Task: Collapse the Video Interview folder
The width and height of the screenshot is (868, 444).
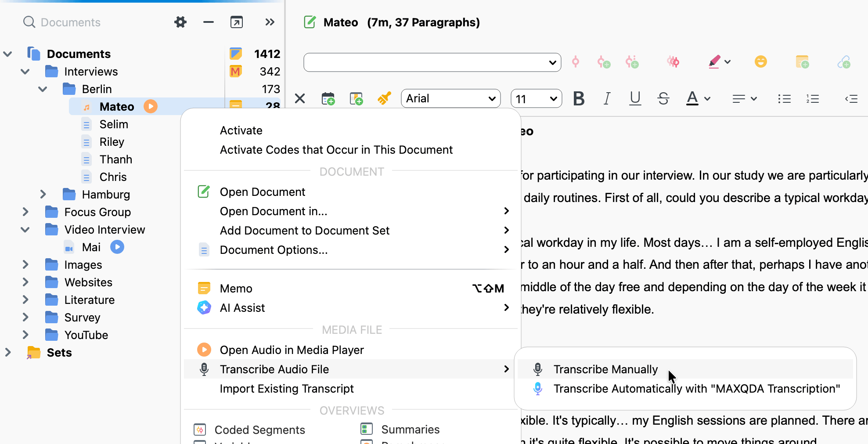Action: pos(25,229)
